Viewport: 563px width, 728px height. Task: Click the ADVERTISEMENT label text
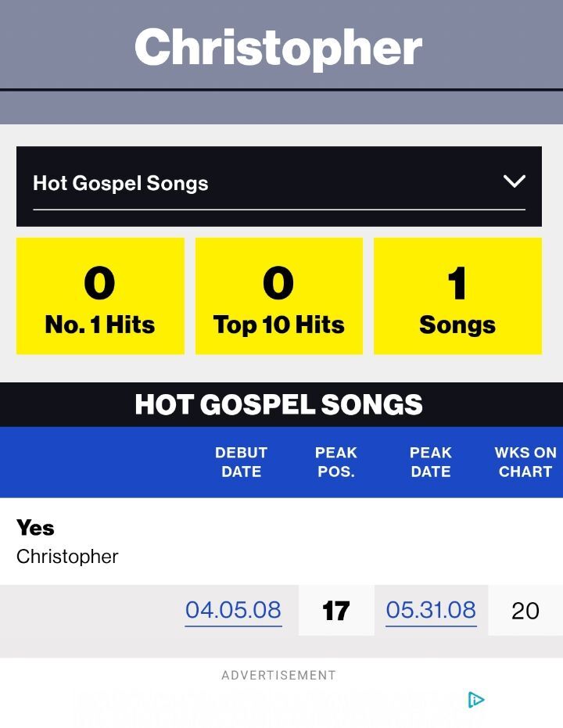[x=278, y=675]
